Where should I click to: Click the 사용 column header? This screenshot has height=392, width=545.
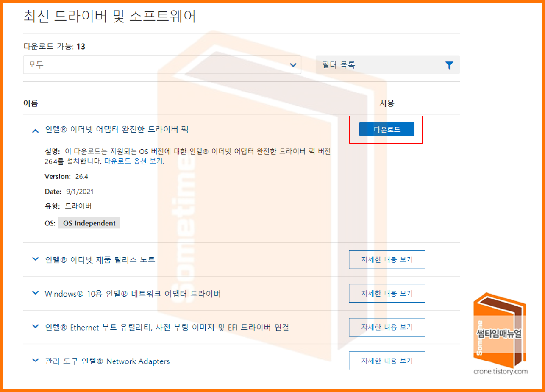pyautogui.click(x=387, y=103)
